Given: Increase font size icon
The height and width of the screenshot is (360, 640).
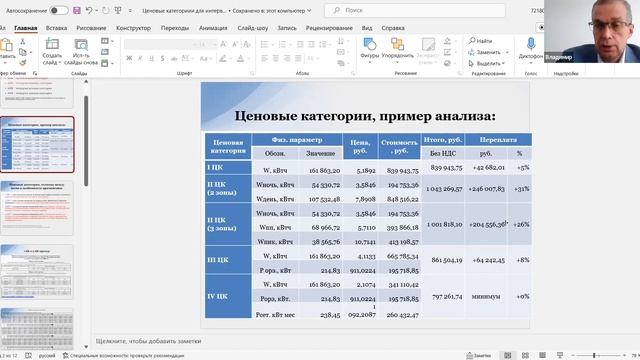Looking at the screenshot, I should (x=224, y=44).
